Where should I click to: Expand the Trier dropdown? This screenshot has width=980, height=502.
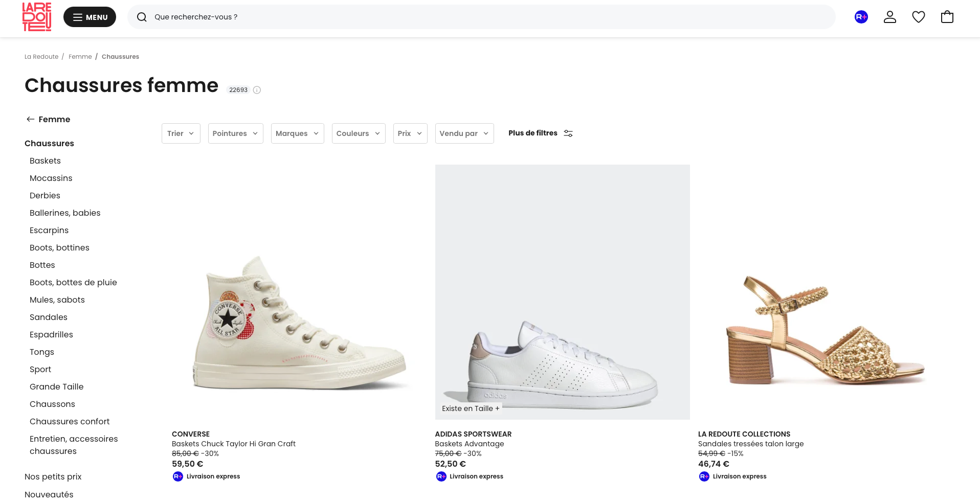181,133
